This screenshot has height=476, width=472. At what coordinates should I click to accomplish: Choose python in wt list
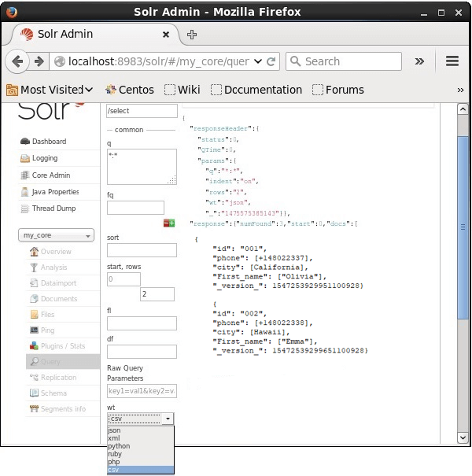click(141, 446)
